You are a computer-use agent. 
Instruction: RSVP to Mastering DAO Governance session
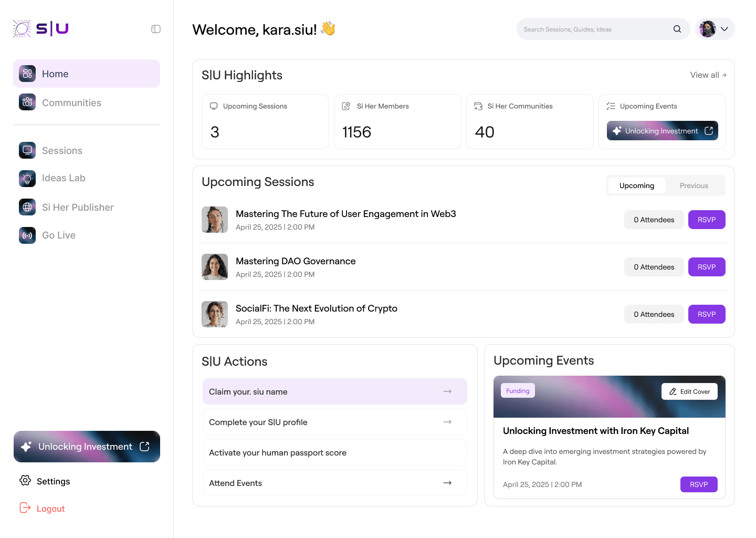[706, 267]
